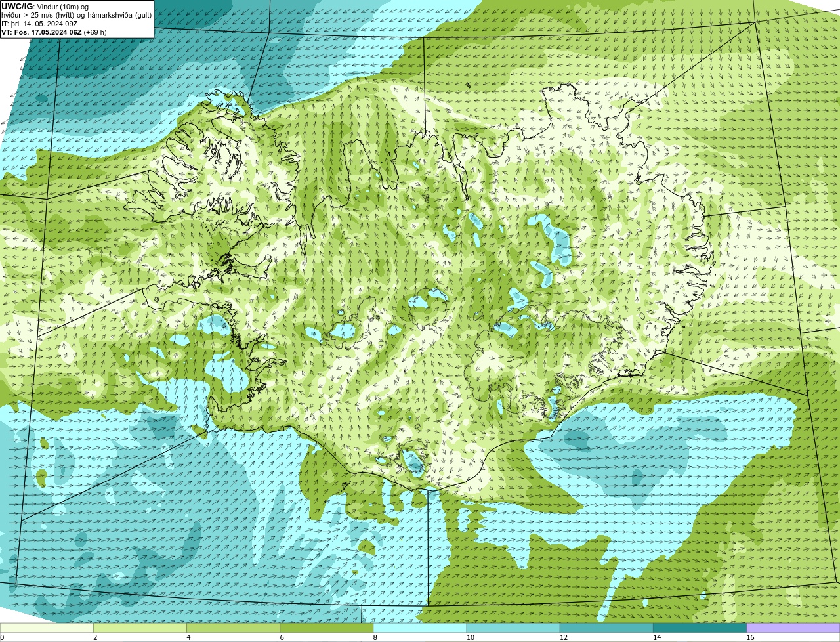Click the title line "UWC/IG: Vindur (10m) og"
This screenshot has height=642, width=840.
[45, 7]
